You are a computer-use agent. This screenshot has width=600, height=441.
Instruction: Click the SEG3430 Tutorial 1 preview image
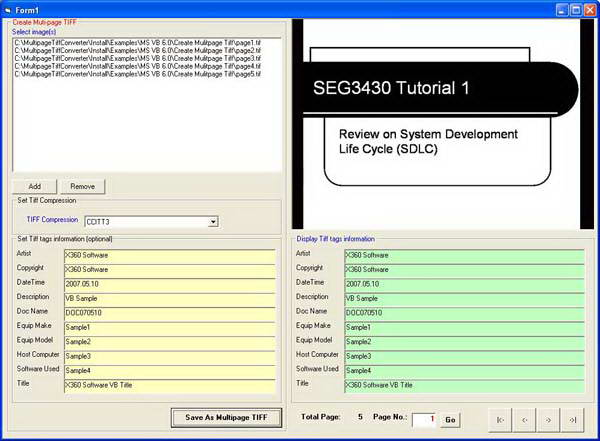pyautogui.click(x=443, y=124)
